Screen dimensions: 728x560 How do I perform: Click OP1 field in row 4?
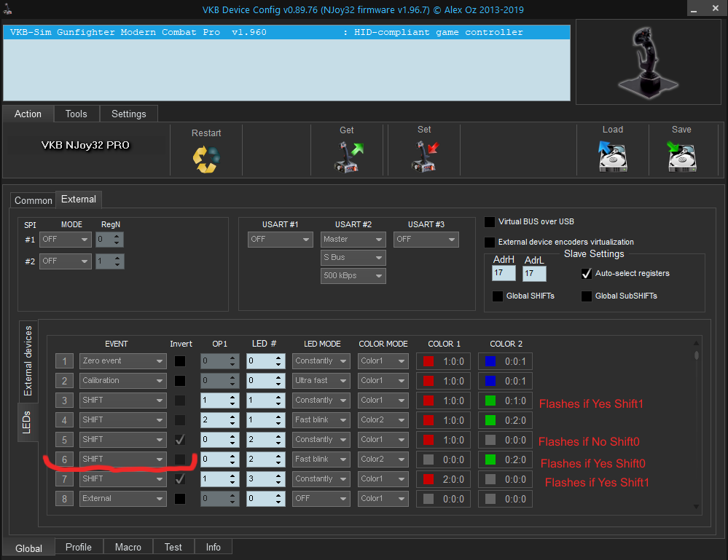[x=219, y=420]
